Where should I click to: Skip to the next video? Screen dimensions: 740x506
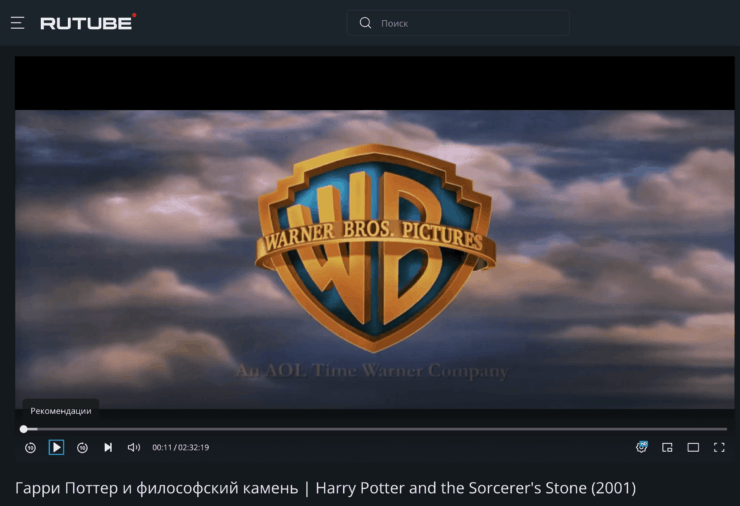108,448
